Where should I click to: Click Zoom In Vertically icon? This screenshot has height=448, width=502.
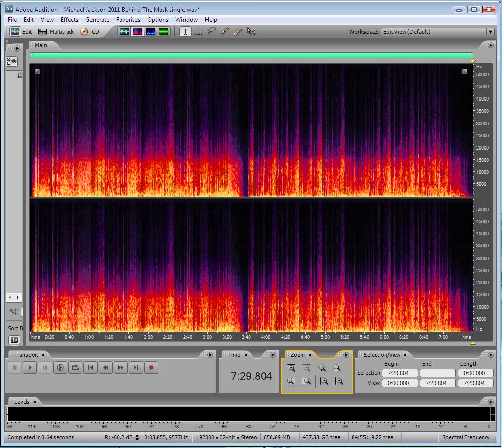[x=324, y=381]
